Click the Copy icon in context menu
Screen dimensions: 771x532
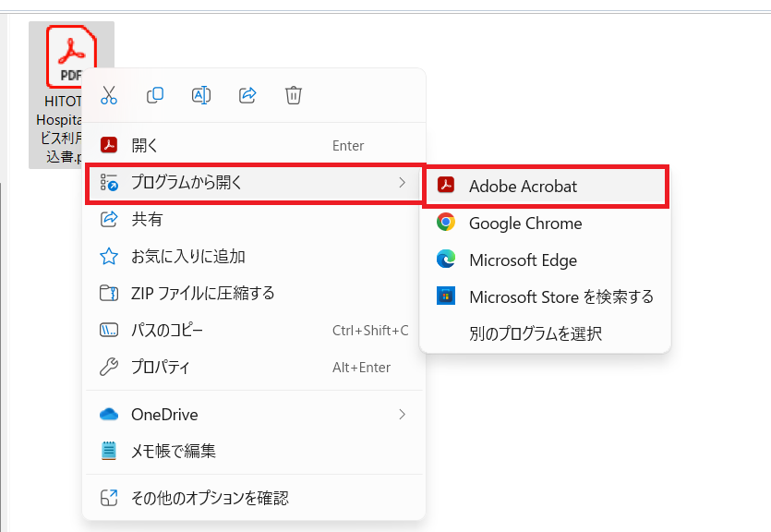[x=155, y=94]
